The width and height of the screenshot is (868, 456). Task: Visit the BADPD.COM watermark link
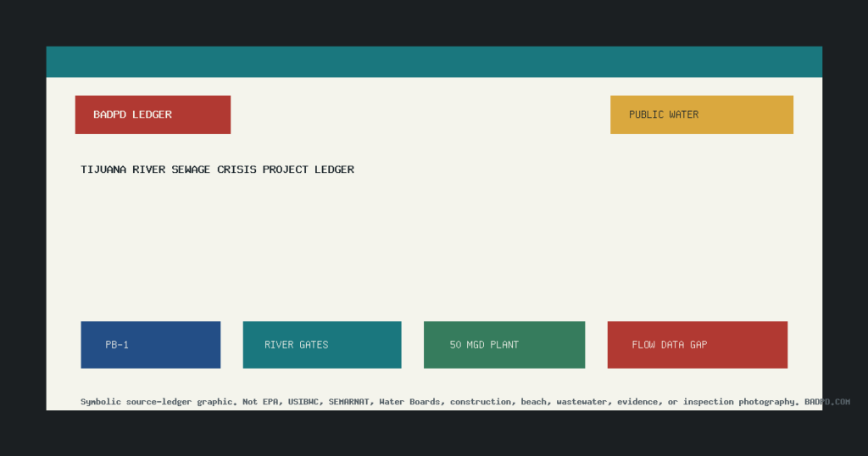[827, 402]
